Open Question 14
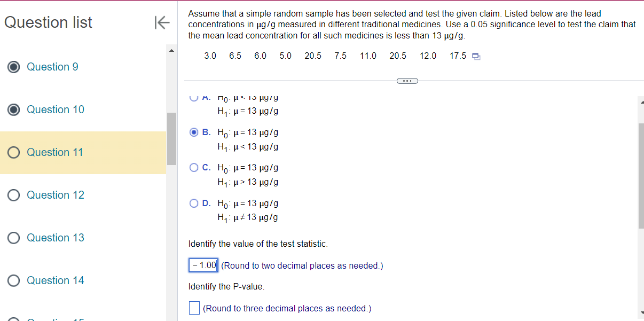The height and width of the screenshot is (321, 644). 55,280
